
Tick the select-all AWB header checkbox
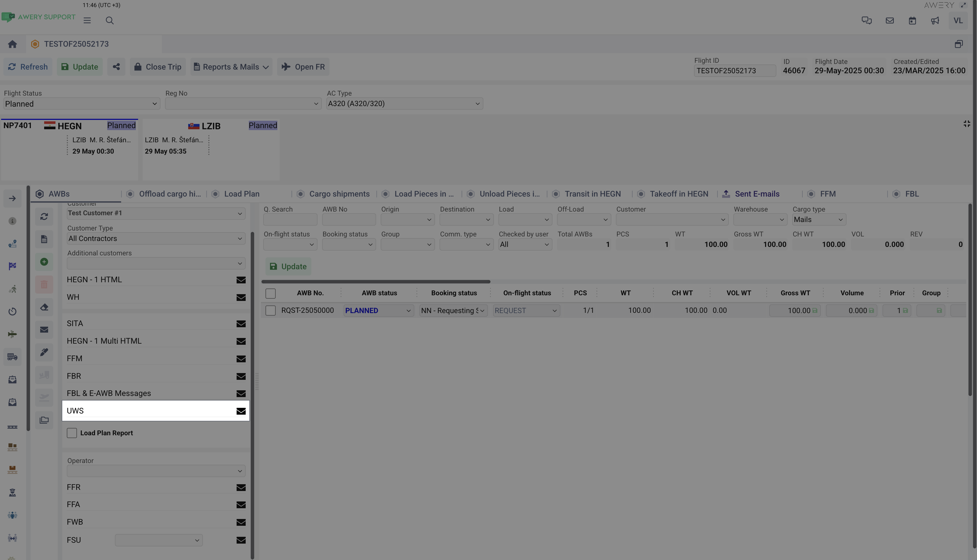click(x=271, y=294)
